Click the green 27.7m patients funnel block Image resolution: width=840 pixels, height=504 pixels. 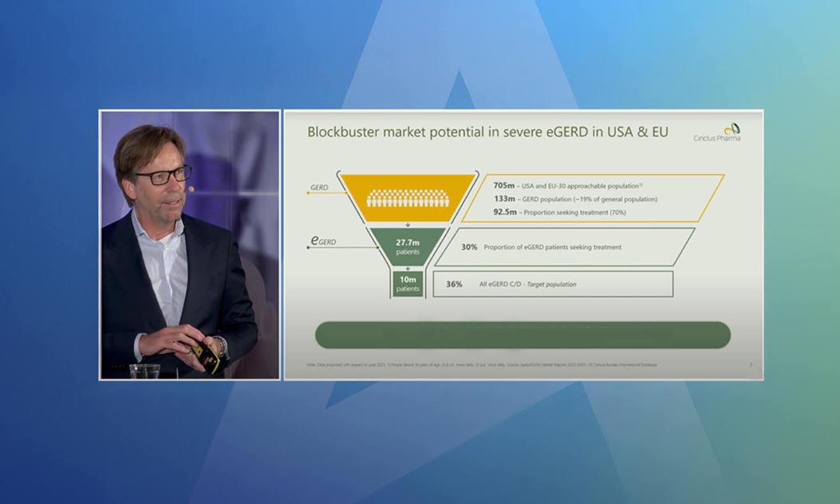(x=407, y=246)
